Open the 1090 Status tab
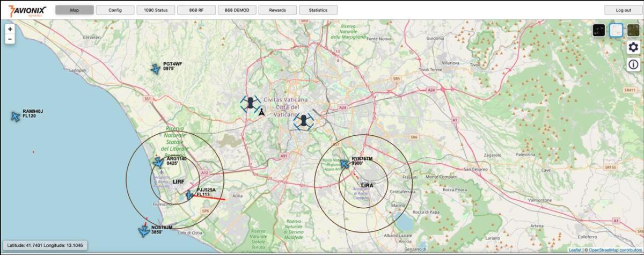The image size is (644, 255). point(156,10)
